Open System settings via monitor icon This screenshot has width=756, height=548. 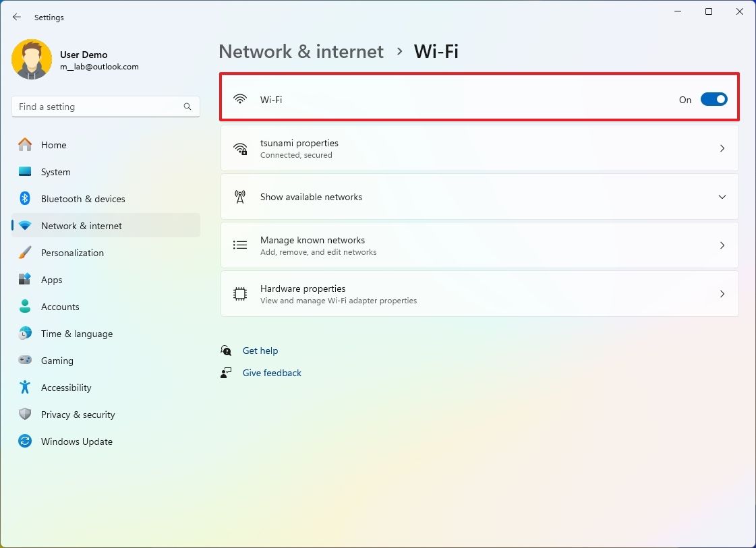(x=25, y=172)
